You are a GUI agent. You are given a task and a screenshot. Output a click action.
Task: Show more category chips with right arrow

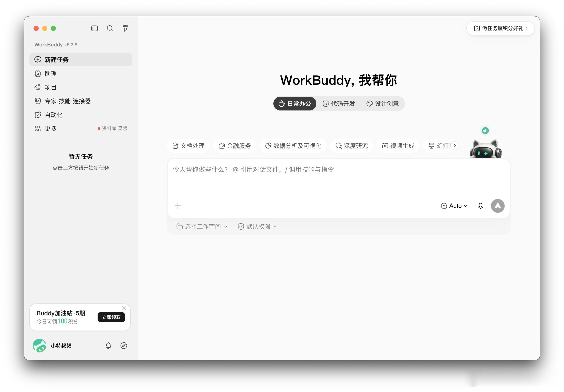(x=455, y=146)
